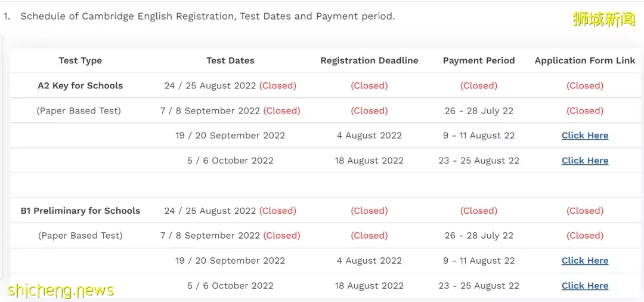This screenshot has height=302, width=644.
Task: Click the Payment Period column header
Action: coord(478,60)
